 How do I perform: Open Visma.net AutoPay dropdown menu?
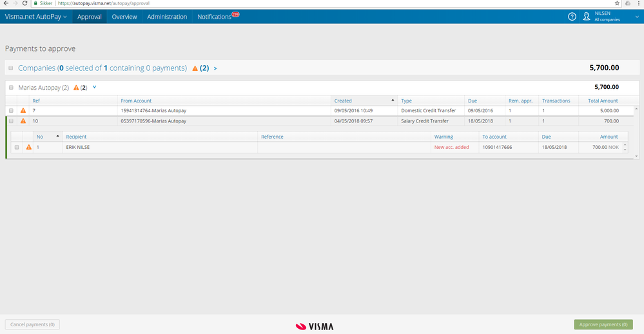coord(35,17)
